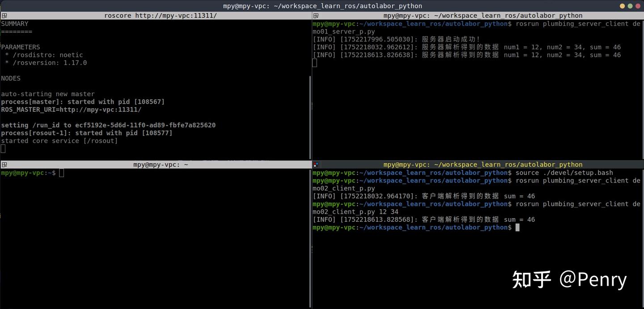
Task: Click the grouping icon on the bottom-left home pane
Action: pyautogui.click(x=4, y=165)
